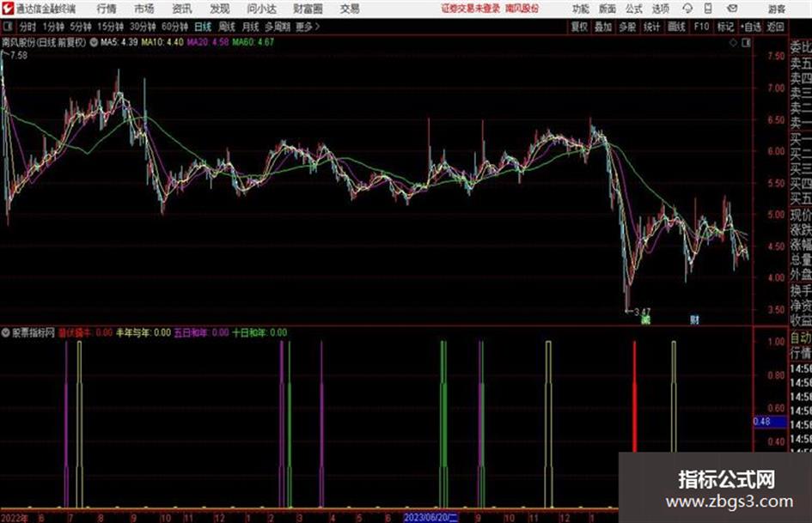Image resolution: width=812 pixels, height=523 pixels.
Task: Click the 叠加 overlay button
Action: coord(603,27)
